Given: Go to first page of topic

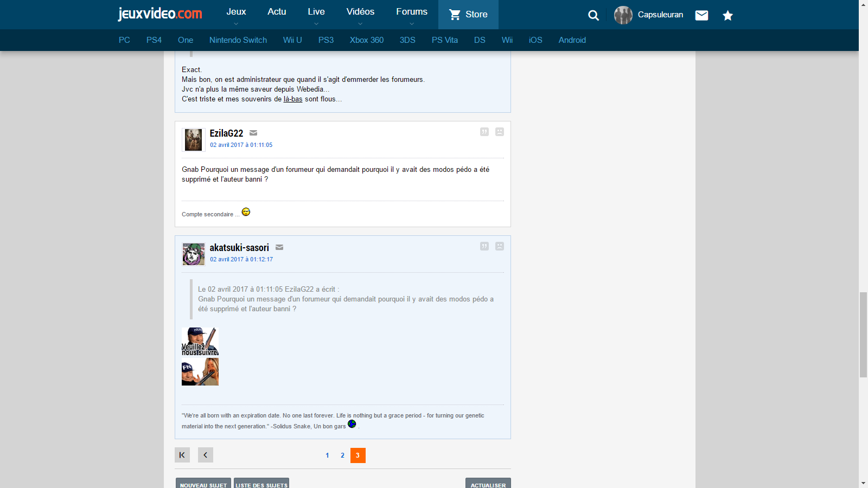Looking at the screenshot, I should (x=182, y=455).
